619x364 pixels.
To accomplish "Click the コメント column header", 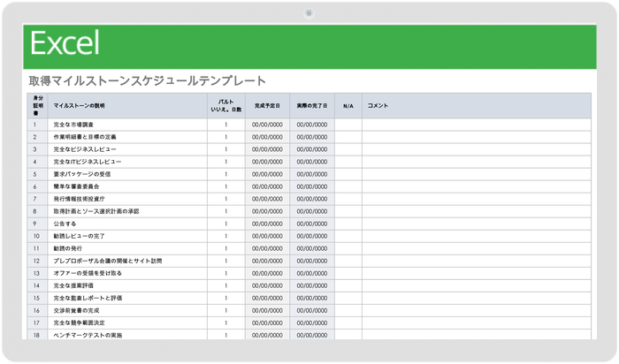I will pyautogui.click(x=477, y=106).
